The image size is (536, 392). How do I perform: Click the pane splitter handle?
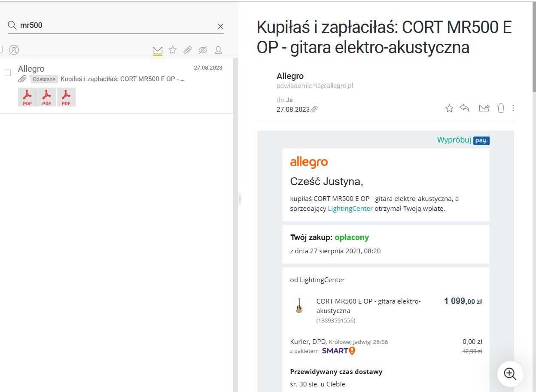[x=240, y=199]
